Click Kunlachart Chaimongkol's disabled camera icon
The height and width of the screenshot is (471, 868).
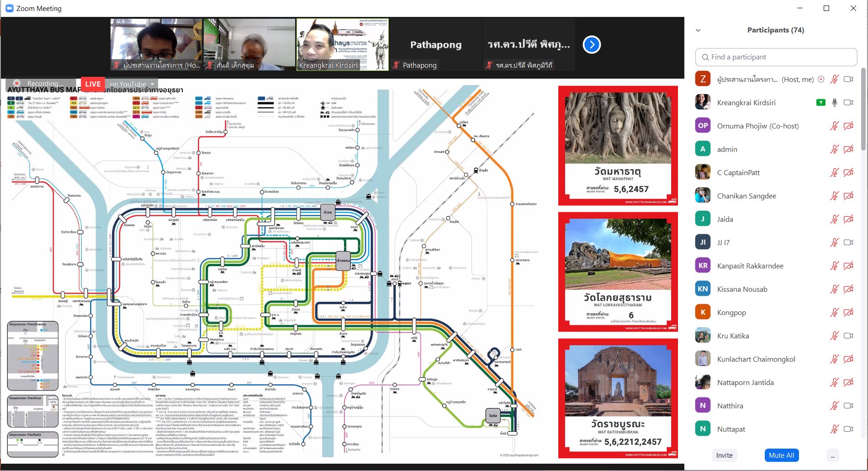coord(848,359)
